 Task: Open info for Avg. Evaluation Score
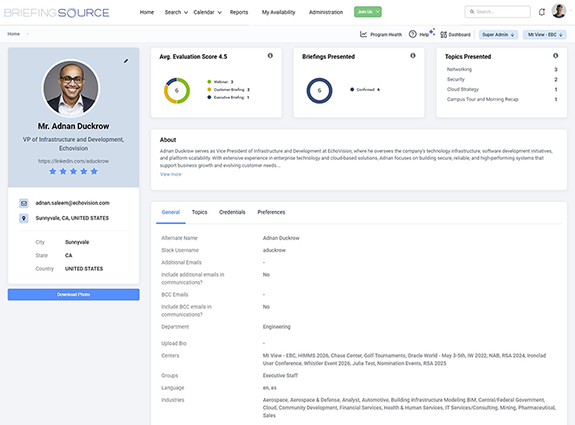click(270, 56)
